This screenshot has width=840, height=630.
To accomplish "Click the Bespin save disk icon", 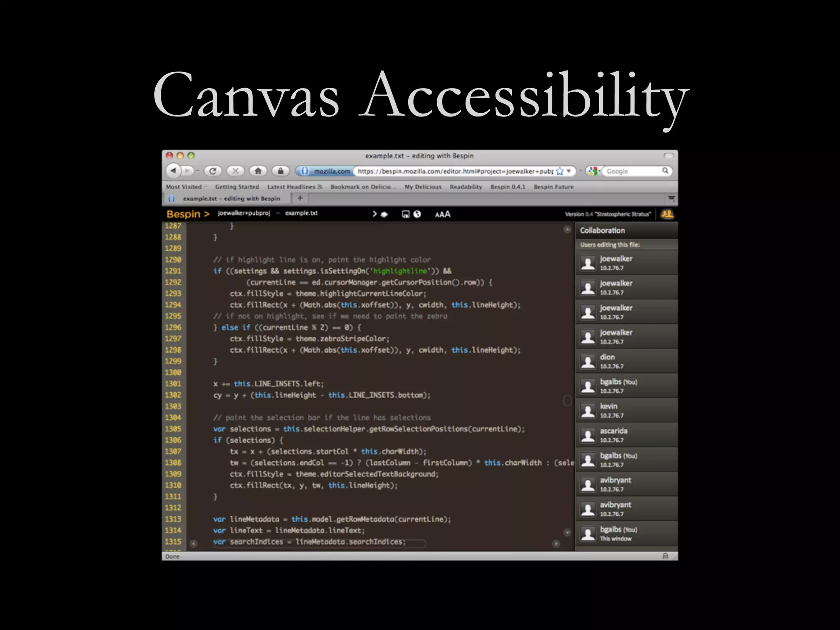I will click(406, 214).
